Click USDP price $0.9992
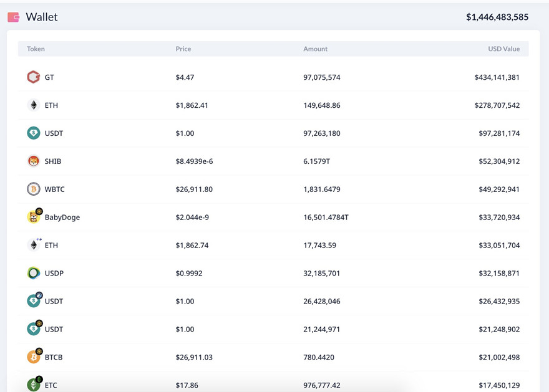The width and height of the screenshot is (549, 392). click(189, 273)
